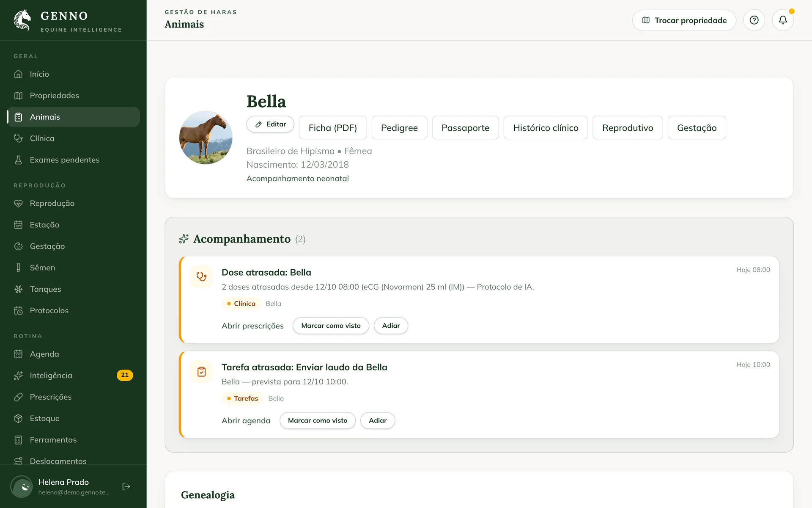Click Bella's horse profile photo

[x=206, y=138]
